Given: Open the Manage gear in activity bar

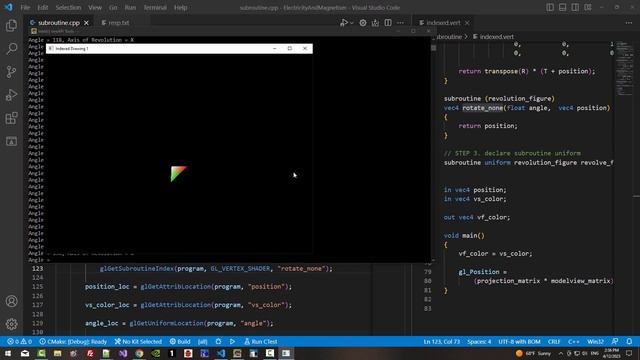Looking at the screenshot, I should [x=11, y=324].
